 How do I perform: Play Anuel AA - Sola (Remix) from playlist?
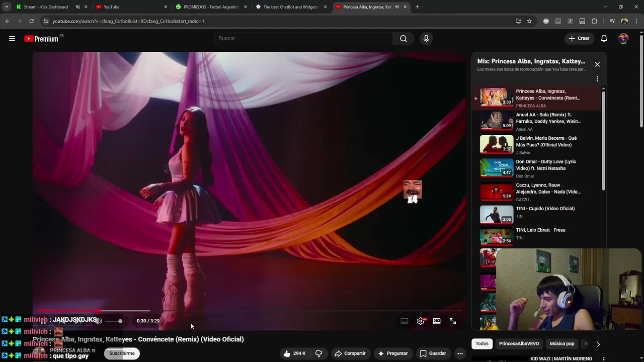(537, 121)
